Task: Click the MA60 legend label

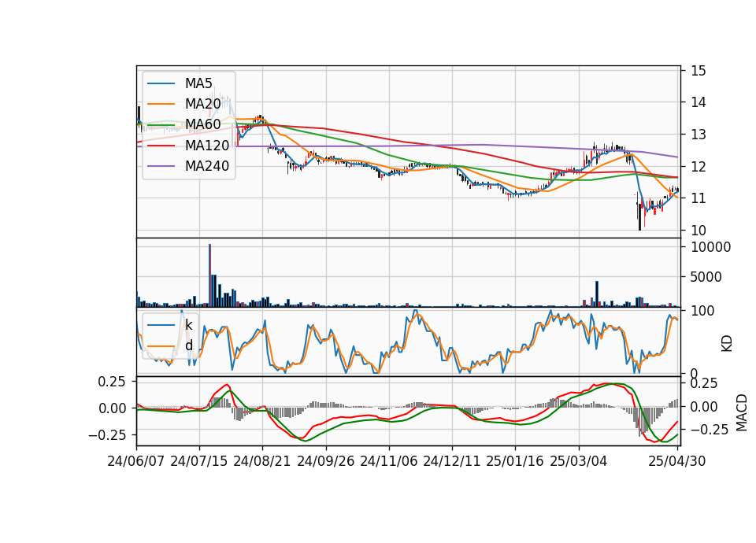Action: (202, 124)
